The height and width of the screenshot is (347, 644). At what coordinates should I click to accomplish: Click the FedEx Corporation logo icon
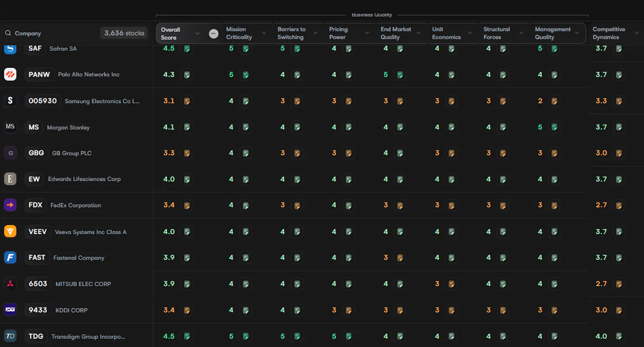click(10, 205)
